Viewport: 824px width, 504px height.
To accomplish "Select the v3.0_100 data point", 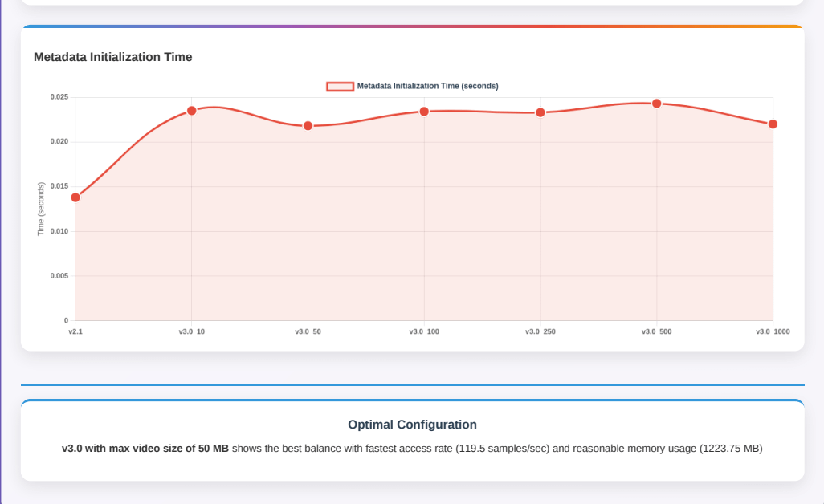I will [424, 112].
